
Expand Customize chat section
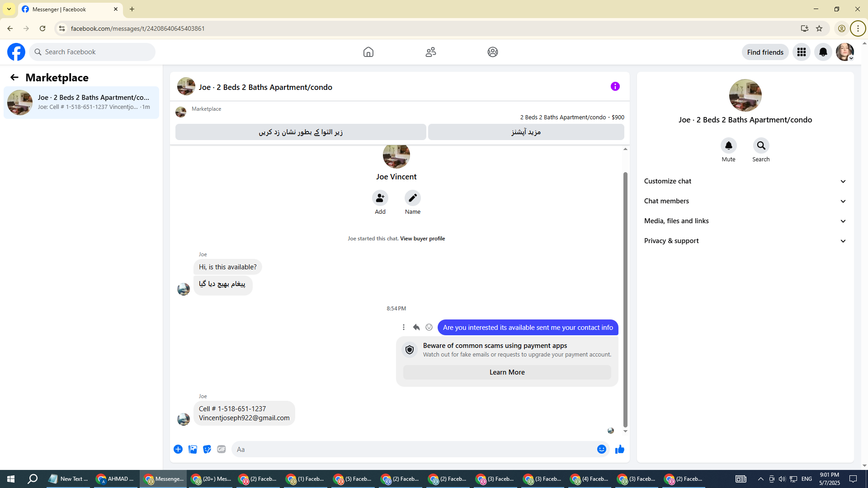pyautogui.click(x=745, y=181)
